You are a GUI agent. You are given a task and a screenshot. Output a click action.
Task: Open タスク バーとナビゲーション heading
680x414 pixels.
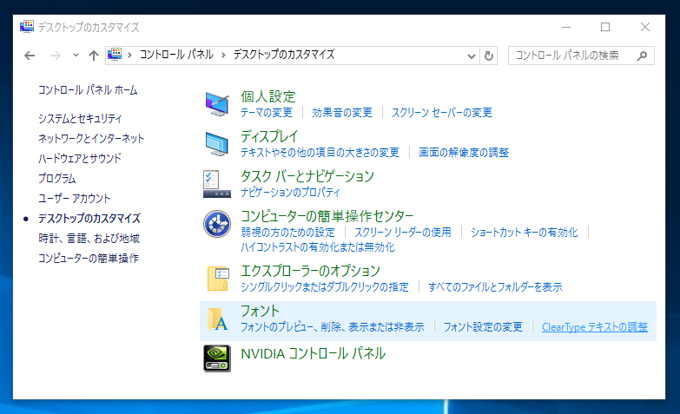(x=307, y=176)
